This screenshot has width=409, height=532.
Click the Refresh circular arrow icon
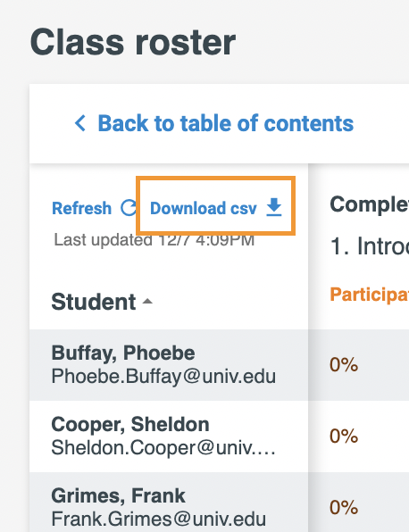pos(129,208)
